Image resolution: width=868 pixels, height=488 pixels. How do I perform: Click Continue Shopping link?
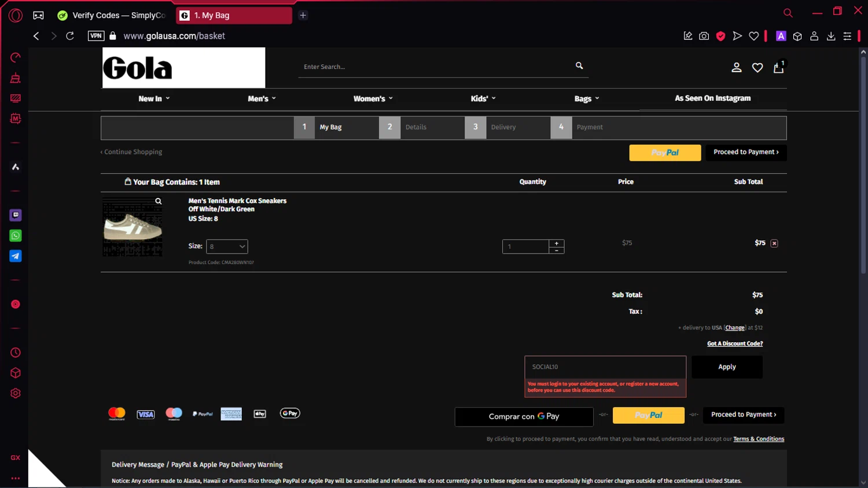tap(131, 152)
